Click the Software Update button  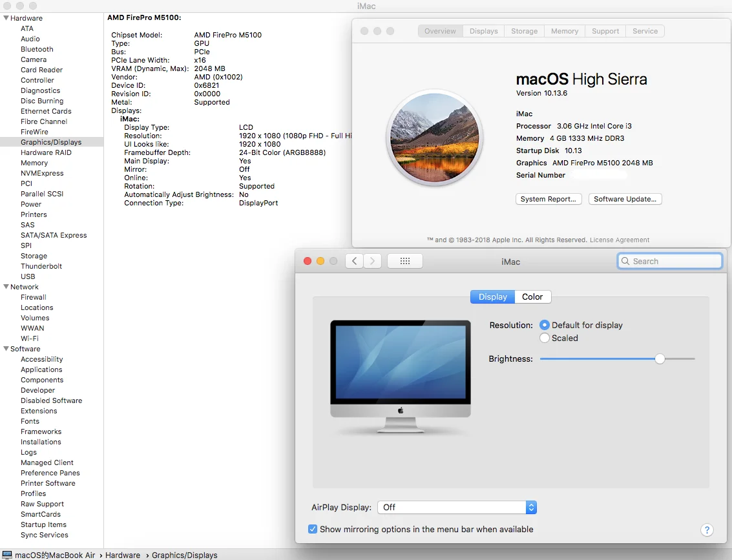[625, 199]
